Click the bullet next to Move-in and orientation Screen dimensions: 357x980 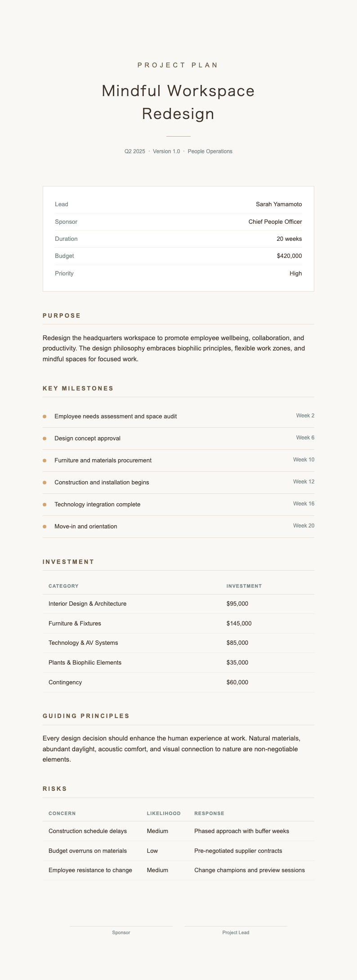tap(45, 527)
